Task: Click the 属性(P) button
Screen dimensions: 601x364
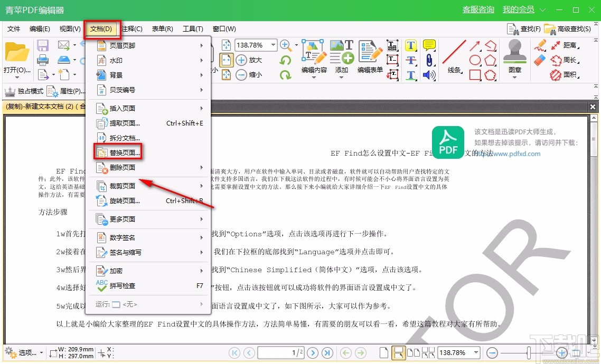Action: [65, 91]
